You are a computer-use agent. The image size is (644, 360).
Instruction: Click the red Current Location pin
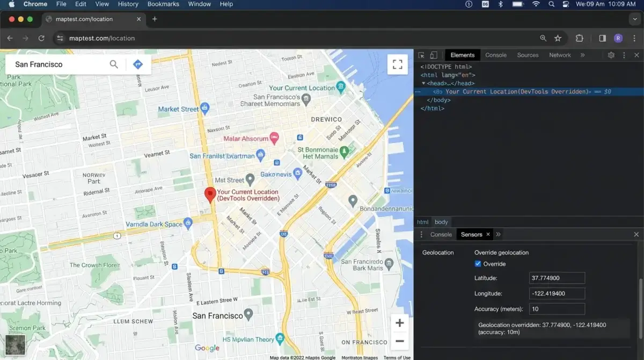point(210,196)
